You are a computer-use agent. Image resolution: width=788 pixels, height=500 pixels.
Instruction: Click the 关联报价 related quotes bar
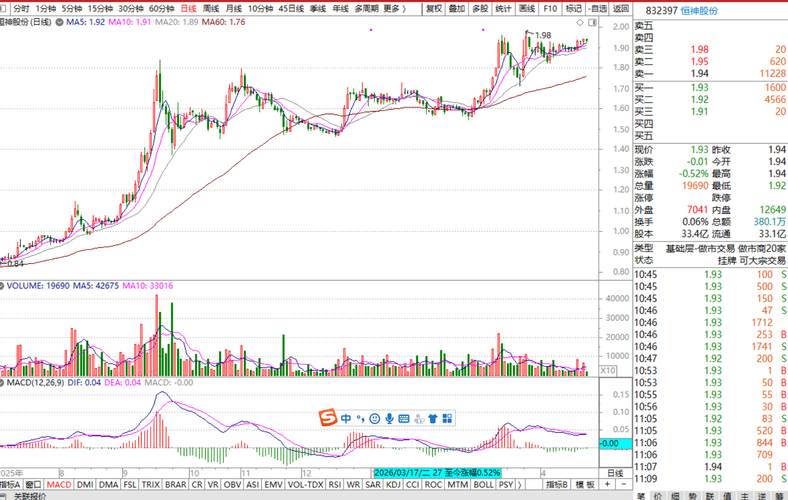click(30, 496)
